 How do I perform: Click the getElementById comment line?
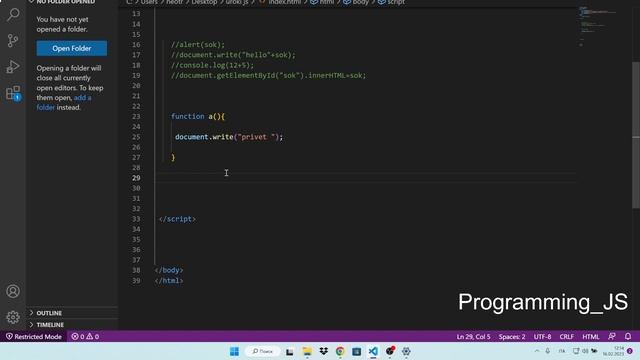tap(269, 76)
